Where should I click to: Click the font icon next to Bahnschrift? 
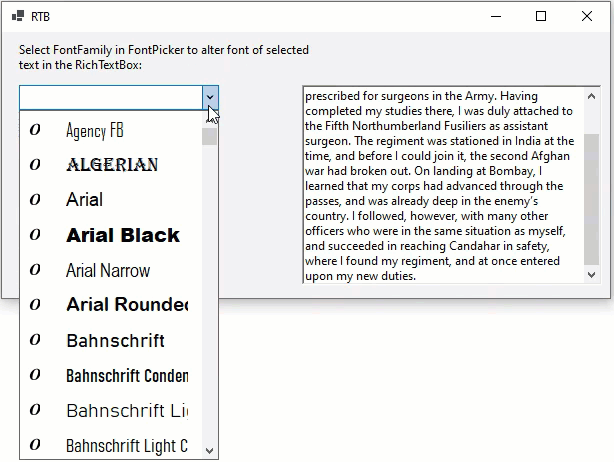pos(35,340)
